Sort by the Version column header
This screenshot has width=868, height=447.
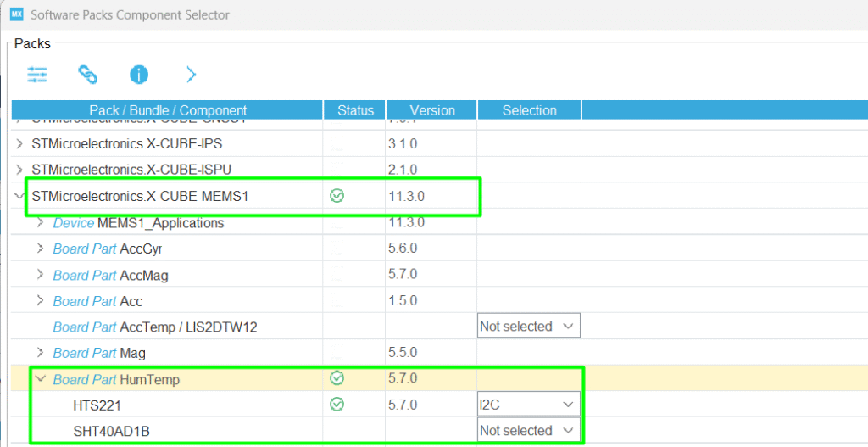tap(431, 110)
